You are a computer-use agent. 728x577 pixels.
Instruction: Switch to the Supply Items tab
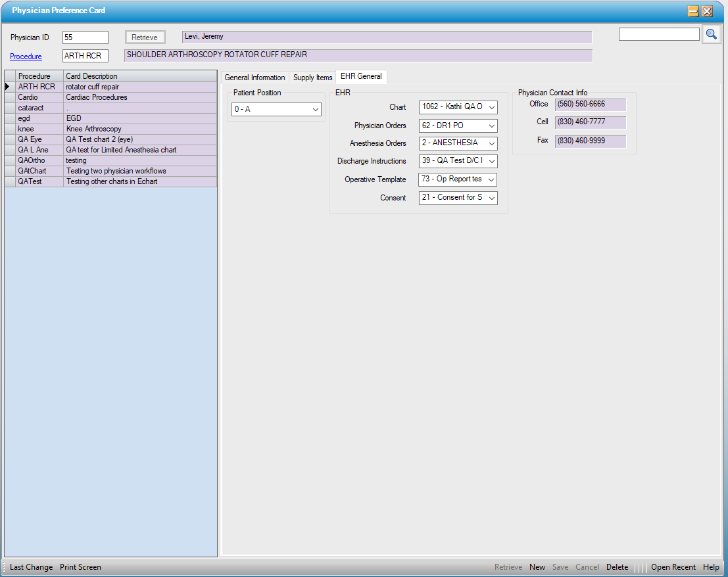click(x=312, y=78)
